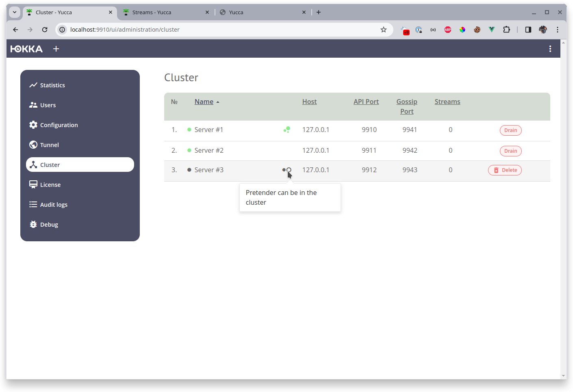Close the Cluster - Yucca tab

coord(111,12)
